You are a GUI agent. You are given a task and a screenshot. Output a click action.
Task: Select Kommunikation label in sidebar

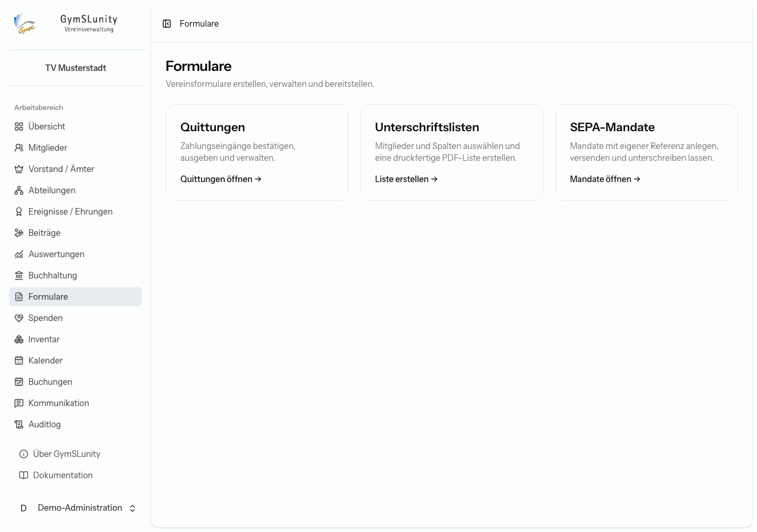[59, 403]
